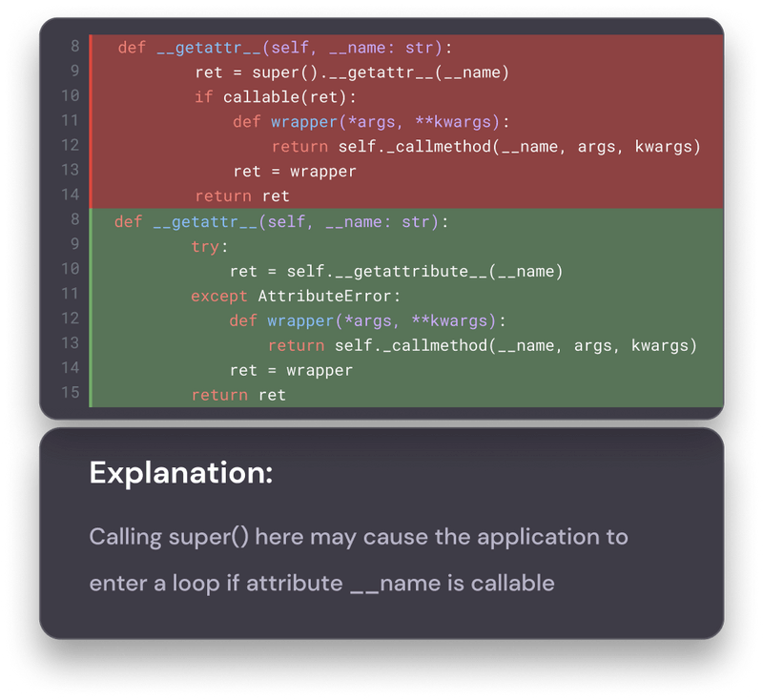The image size is (763, 700).
Task: Click removed 'return self._callmethod' line
Action: pyautogui.click(x=486, y=147)
